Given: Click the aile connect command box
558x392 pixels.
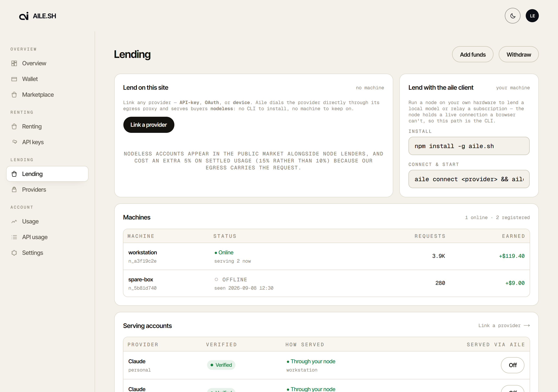Looking at the screenshot, I should coord(469,179).
